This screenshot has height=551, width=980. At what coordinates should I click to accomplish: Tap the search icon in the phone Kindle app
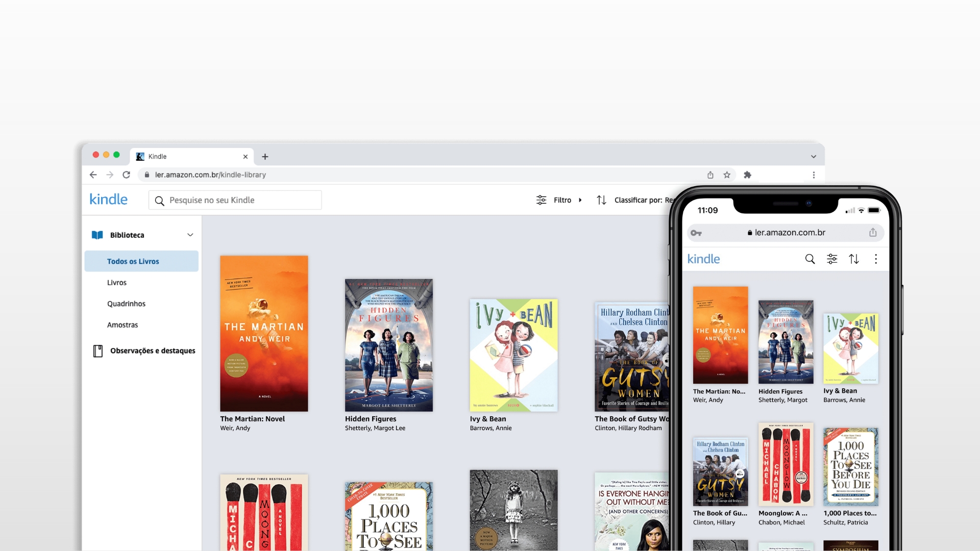coord(810,259)
